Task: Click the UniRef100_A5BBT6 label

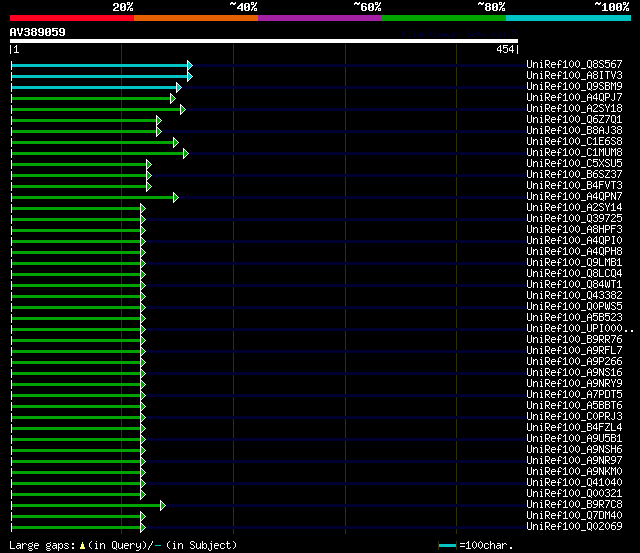Action: (x=574, y=406)
